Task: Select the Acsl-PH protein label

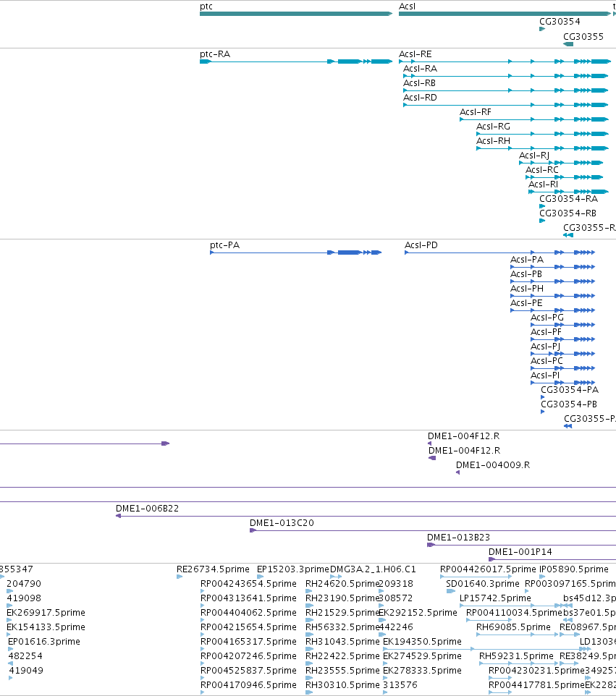Action: tap(527, 289)
